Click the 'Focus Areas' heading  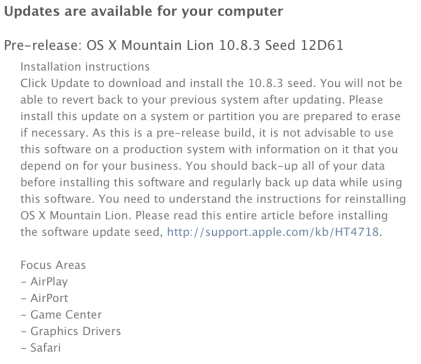pos(53,265)
